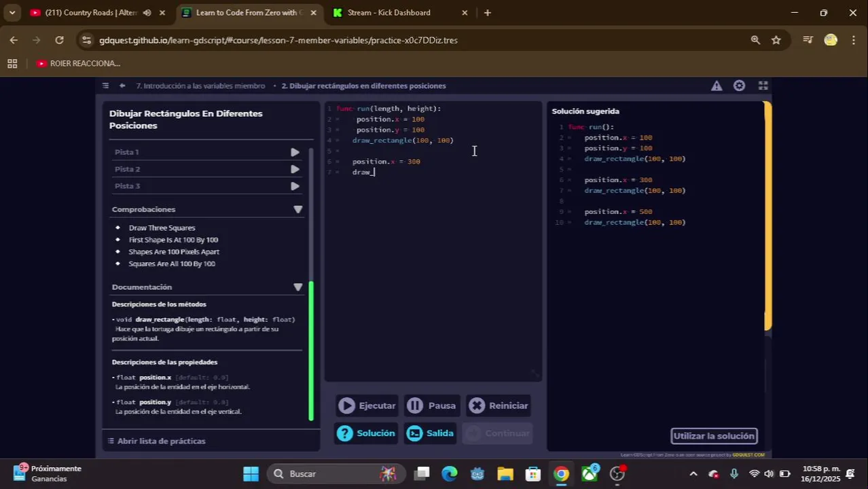Click breadcrumb 7. Introducción a las variables miembro
Screen dimensions: 868x489
(x=200, y=86)
